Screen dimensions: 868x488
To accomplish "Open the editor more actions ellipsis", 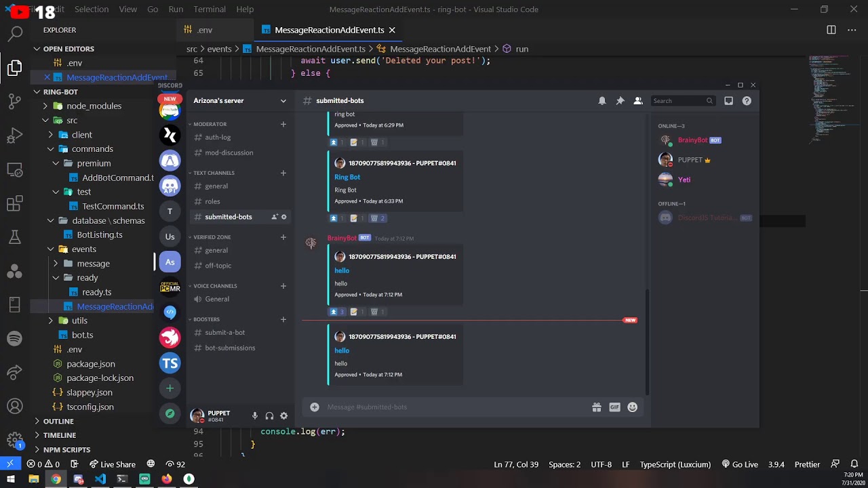I will coord(851,30).
